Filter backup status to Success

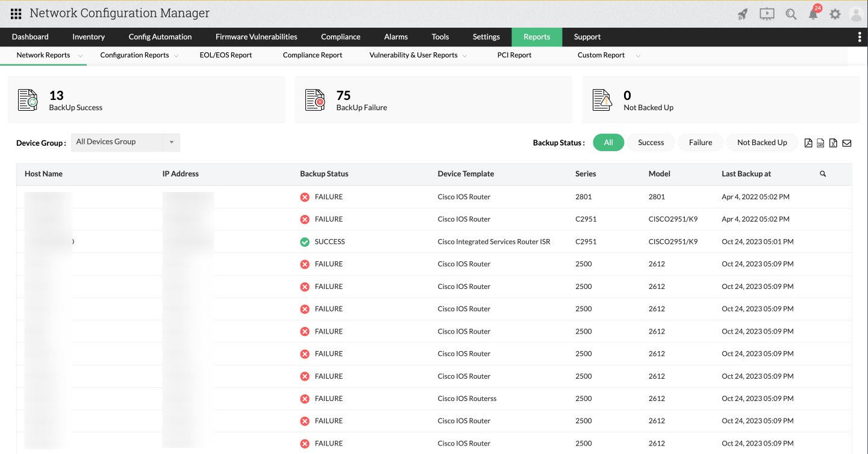[x=651, y=143]
